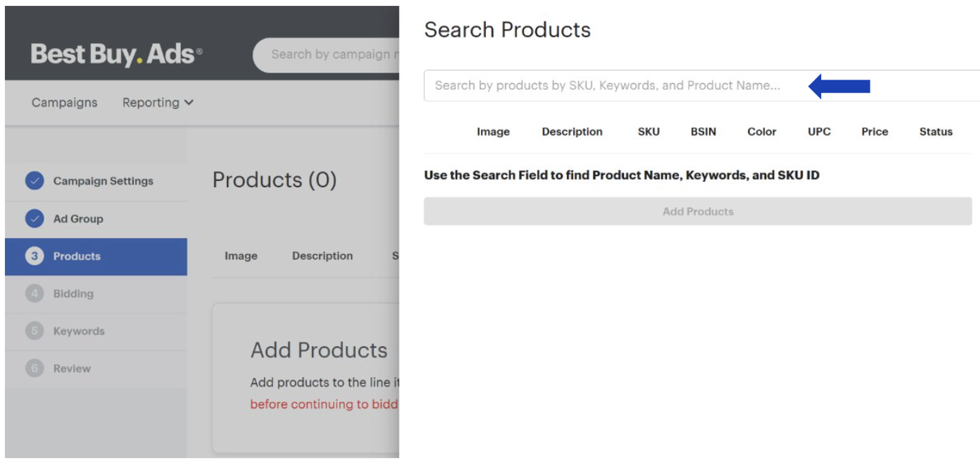Image resolution: width=980 pixels, height=466 pixels.
Task: Select the Ad Group step label
Action: pos(78,219)
